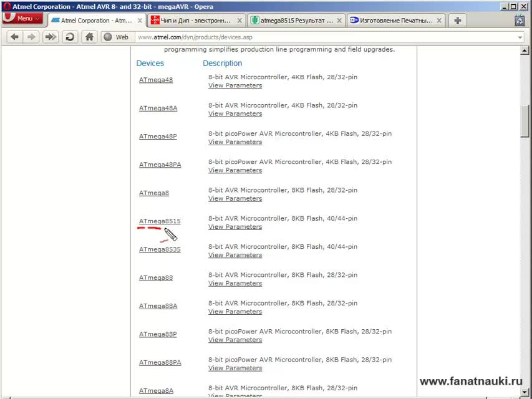View Parameters for ATmega8515
The image size is (532, 399).
(x=235, y=227)
